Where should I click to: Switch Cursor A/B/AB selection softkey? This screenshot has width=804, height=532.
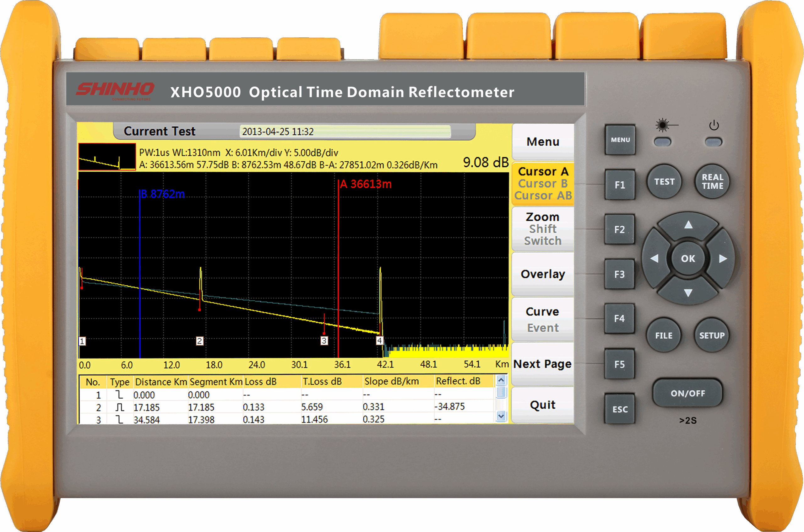pyautogui.click(x=543, y=184)
